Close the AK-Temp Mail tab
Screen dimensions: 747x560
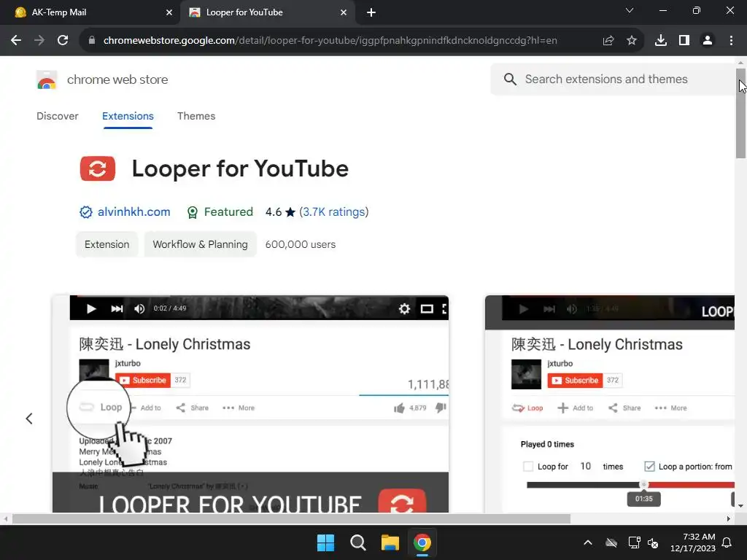point(169,12)
